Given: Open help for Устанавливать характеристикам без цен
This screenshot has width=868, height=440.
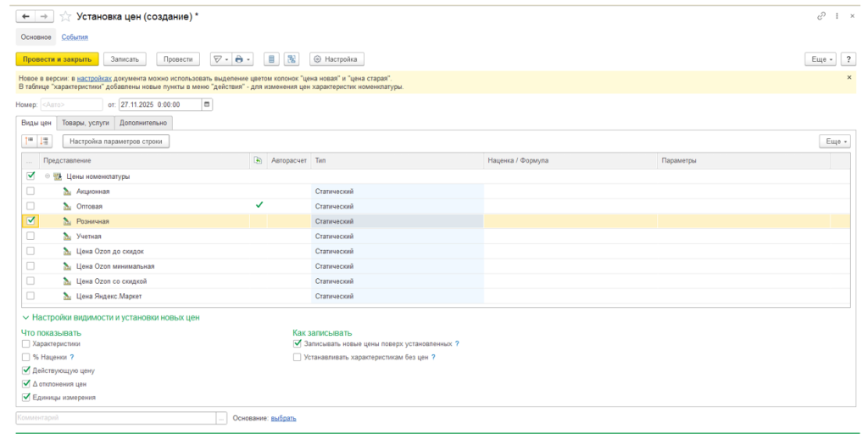Looking at the screenshot, I should (433, 357).
